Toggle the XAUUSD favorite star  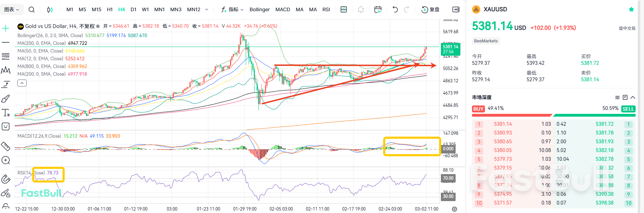click(631, 9)
